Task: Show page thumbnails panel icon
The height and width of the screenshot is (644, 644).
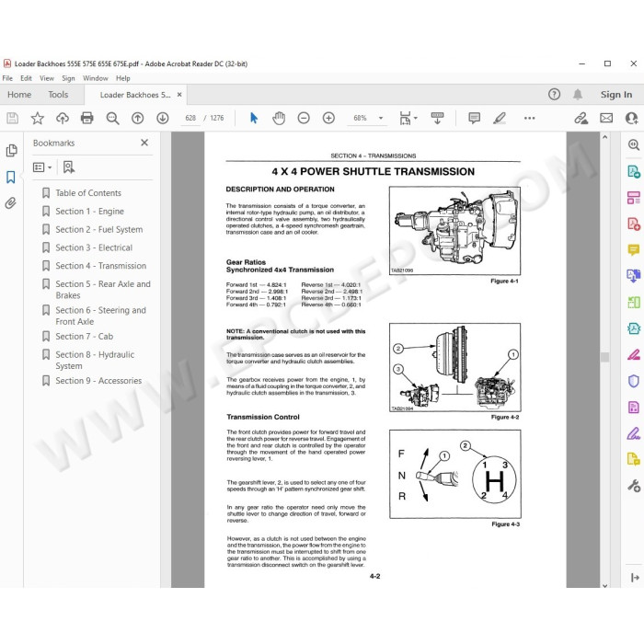Action: pos(11,151)
